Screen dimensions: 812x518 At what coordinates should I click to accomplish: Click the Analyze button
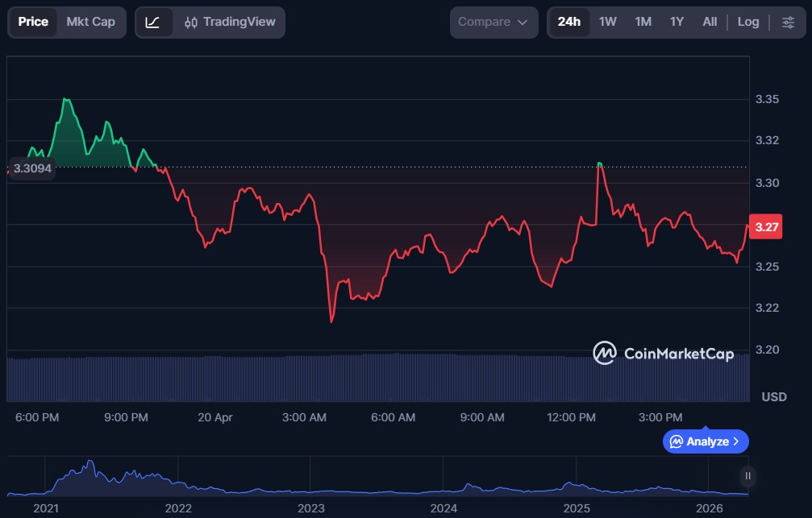pos(706,441)
